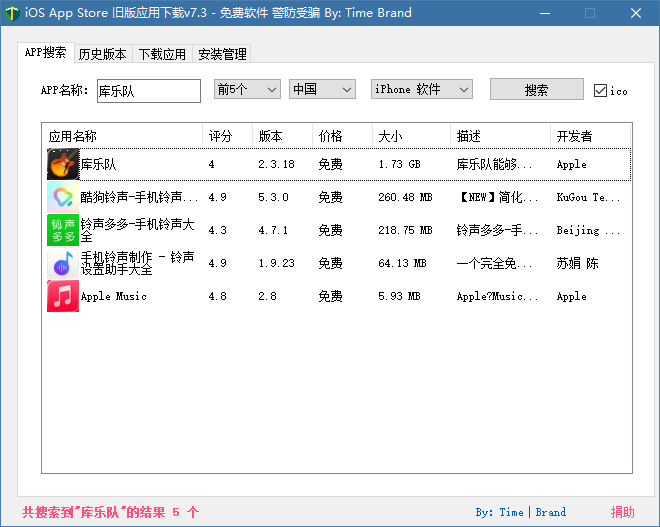Image resolution: width=660 pixels, height=527 pixels.
Task: Sort by 版本 column header
Action: point(282,136)
